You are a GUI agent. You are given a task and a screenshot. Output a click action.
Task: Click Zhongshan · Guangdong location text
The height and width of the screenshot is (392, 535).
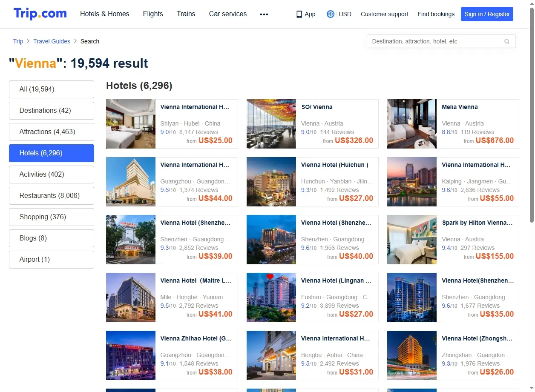pyautogui.click(x=476, y=355)
